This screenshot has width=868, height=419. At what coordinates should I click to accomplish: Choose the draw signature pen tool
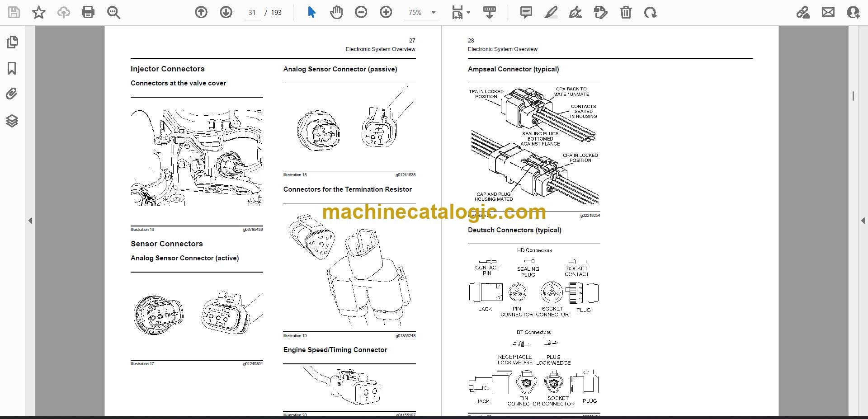pyautogui.click(x=576, y=12)
